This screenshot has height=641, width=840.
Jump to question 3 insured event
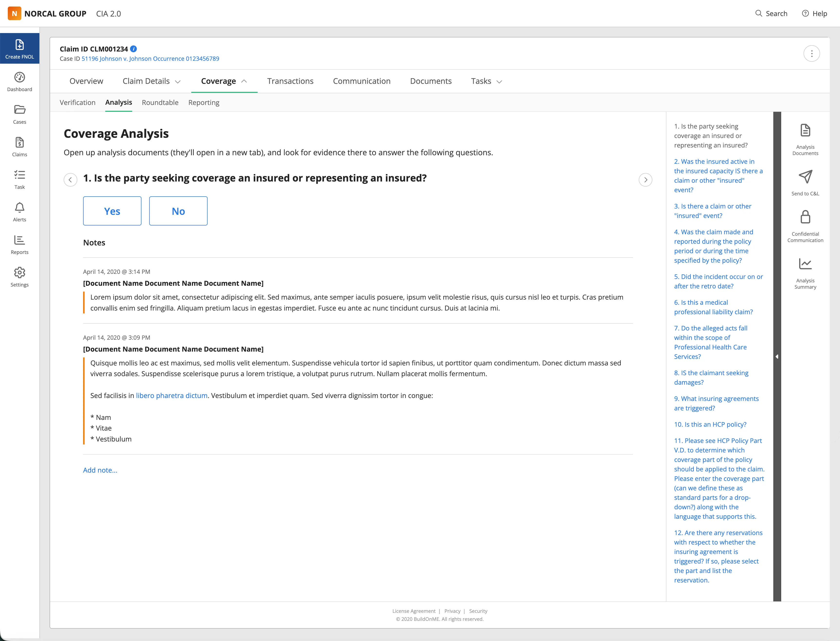713,211
